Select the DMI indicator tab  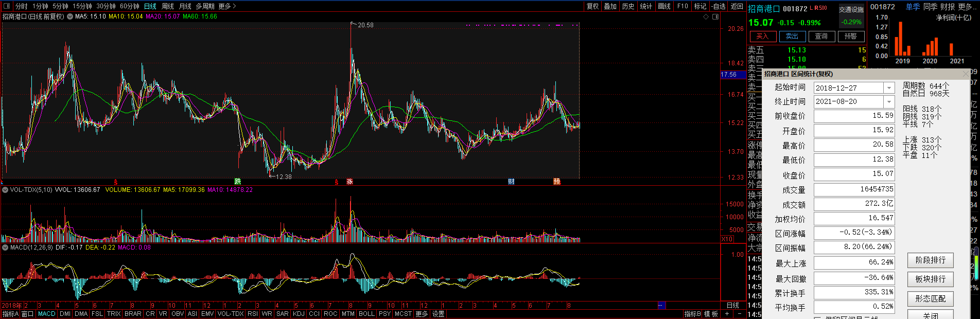(x=65, y=314)
